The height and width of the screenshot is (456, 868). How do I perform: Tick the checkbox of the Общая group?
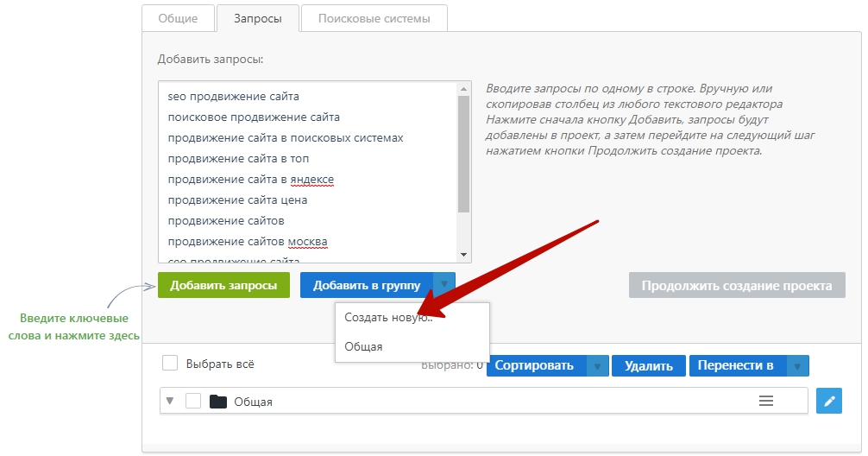pos(193,401)
